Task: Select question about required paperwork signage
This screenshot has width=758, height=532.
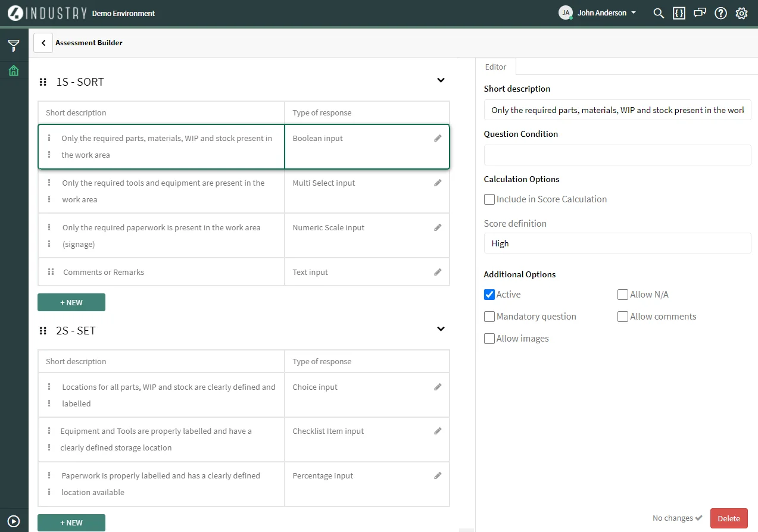Action: (x=161, y=236)
